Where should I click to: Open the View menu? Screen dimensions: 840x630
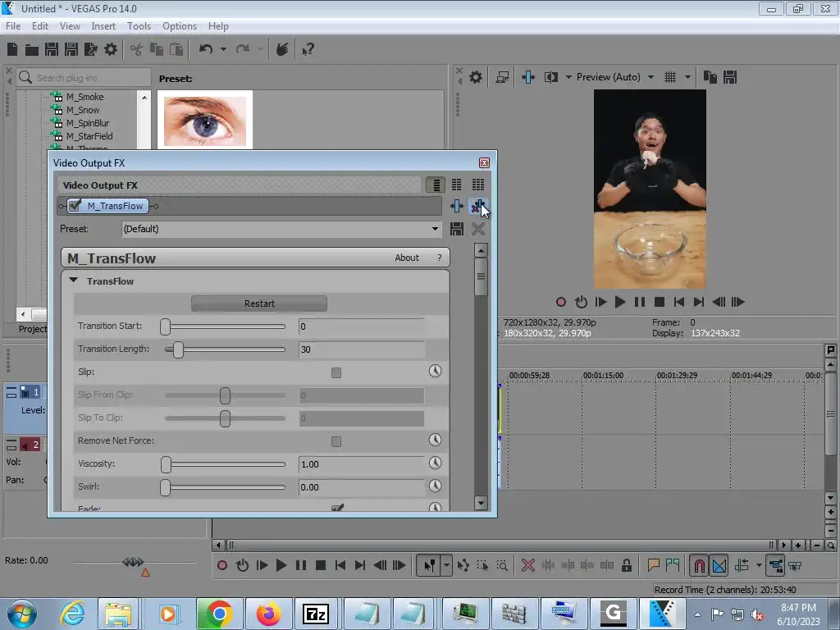point(70,26)
